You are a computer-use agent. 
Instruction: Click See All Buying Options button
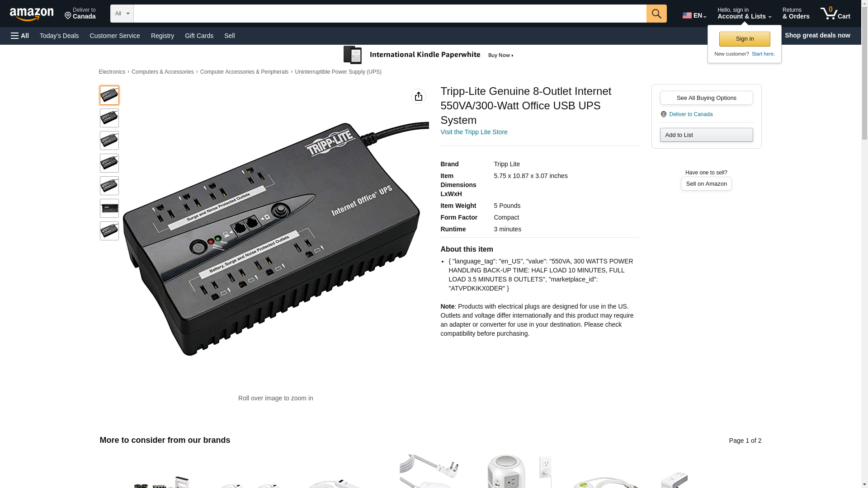pyautogui.click(x=706, y=98)
